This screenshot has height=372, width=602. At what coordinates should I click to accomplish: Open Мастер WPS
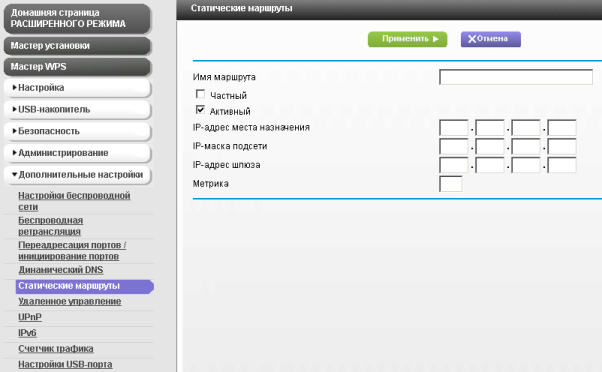77,67
